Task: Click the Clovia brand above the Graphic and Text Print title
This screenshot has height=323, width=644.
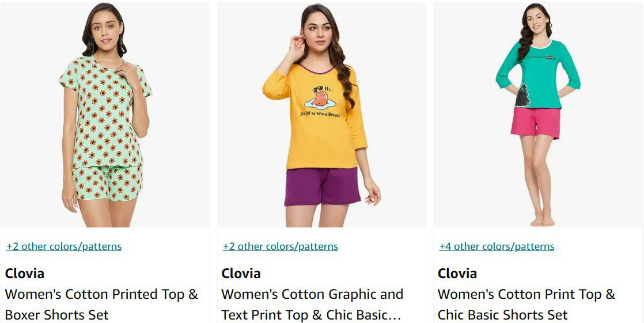Action: click(x=241, y=273)
